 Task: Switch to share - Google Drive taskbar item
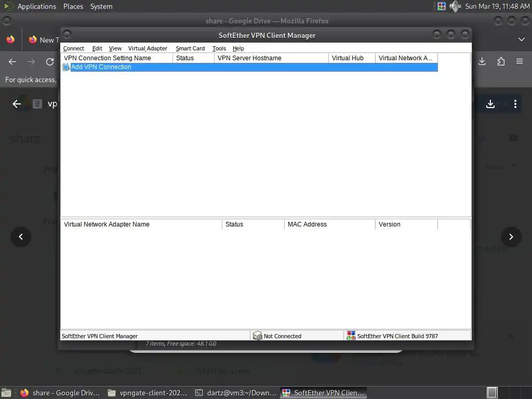tap(60, 393)
